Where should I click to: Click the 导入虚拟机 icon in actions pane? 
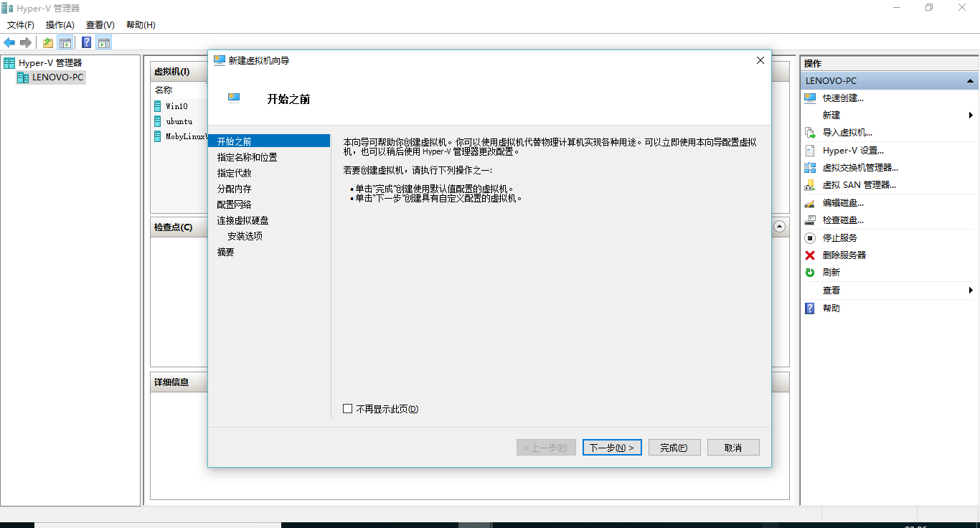point(810,133)
